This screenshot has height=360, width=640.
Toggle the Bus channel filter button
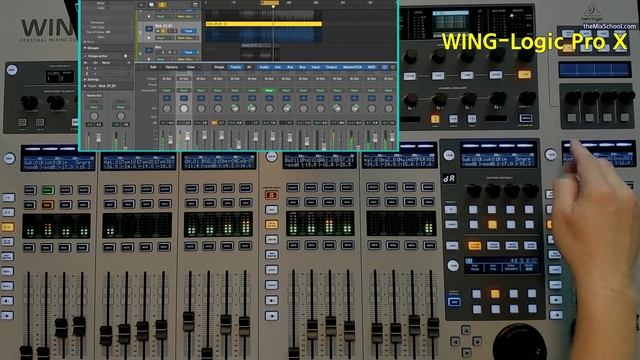coord(302,67)
